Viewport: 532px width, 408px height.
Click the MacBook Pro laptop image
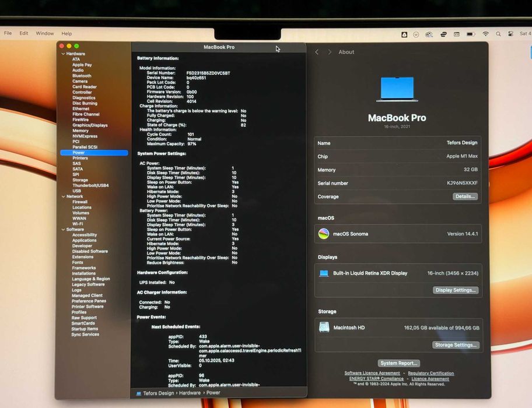click(x=397, y=89)
